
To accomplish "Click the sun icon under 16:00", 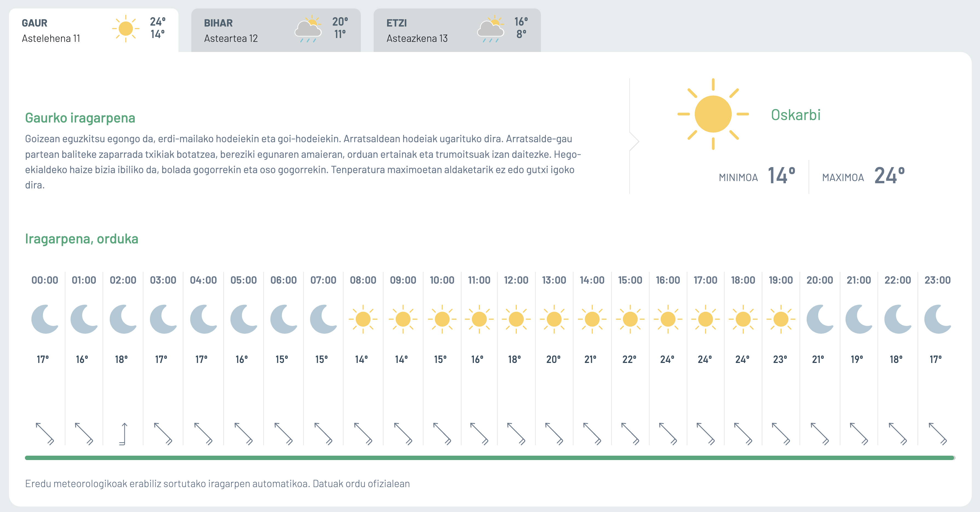I will [668, 319].
